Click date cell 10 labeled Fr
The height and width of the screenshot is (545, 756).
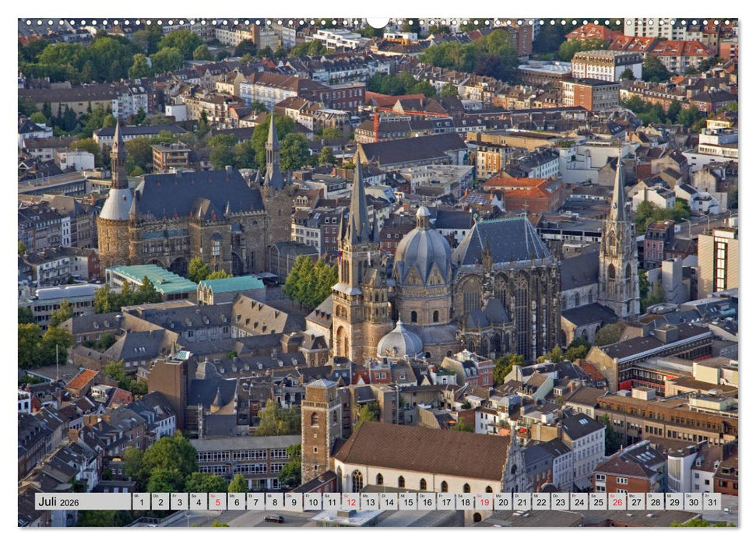pos(313,501)
